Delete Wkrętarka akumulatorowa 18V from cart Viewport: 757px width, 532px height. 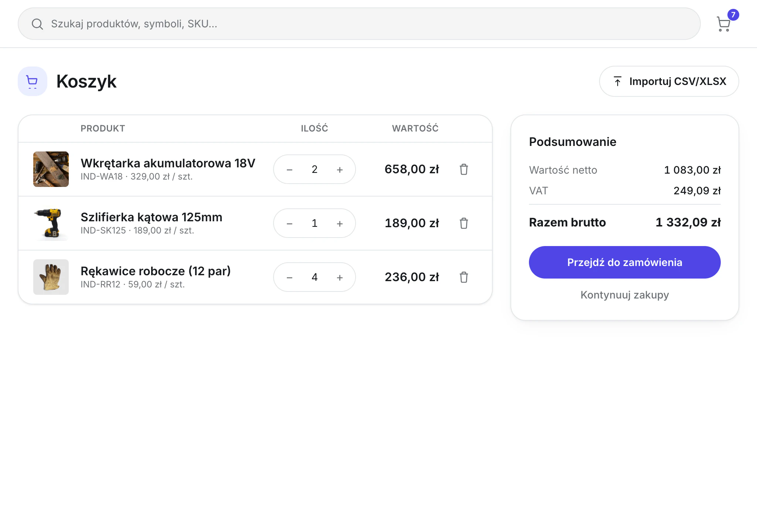(464, 169)
